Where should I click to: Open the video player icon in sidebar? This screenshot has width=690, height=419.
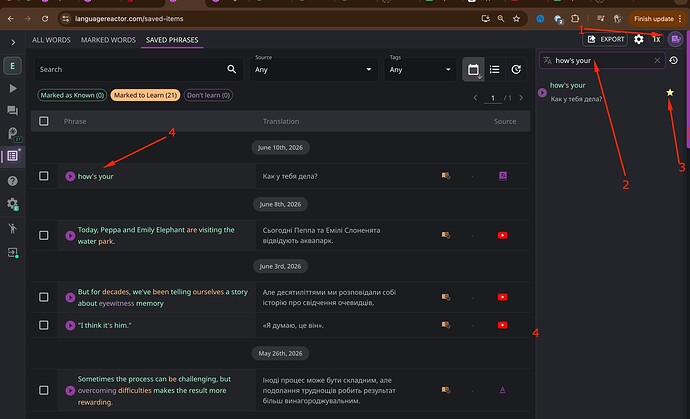(x=13, y=88)
